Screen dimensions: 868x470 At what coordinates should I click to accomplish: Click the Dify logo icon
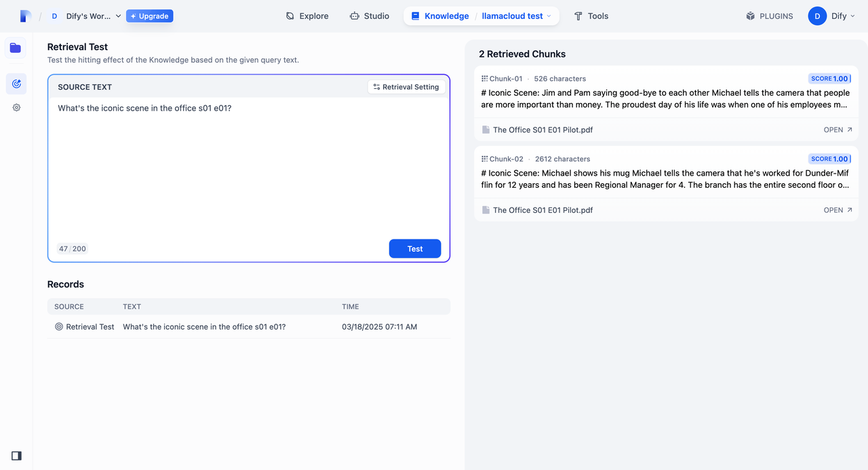click(x=26, y=16)
